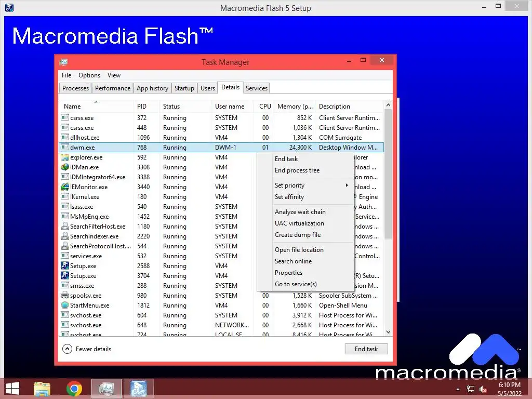Sort by the User name column header
This screenshot has width=532, height=399.
click(x=232, y=106)
